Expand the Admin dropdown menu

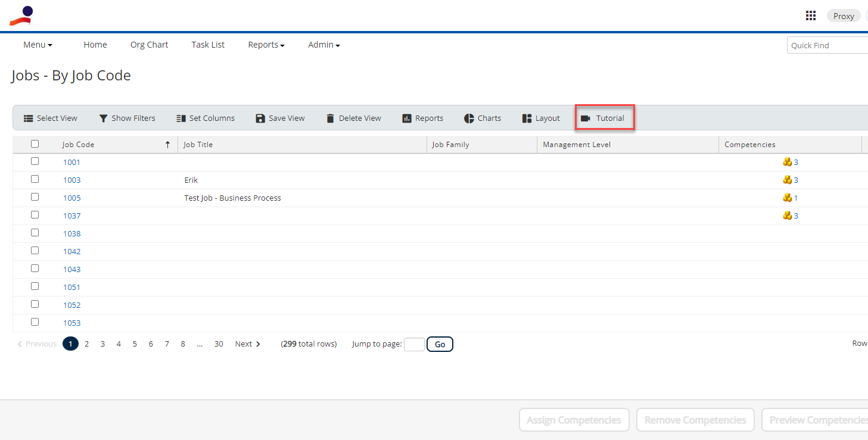coord(324,45)
